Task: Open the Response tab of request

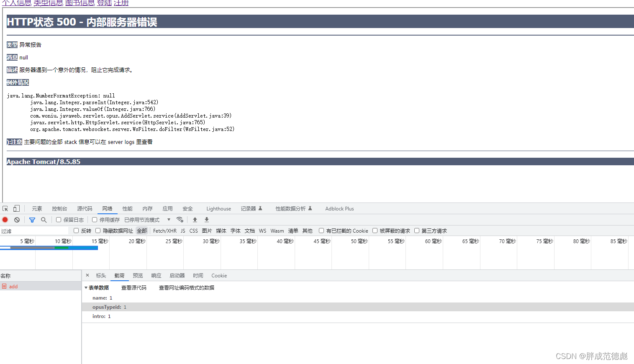Action: pyautogui.click(x=156, y=275)
